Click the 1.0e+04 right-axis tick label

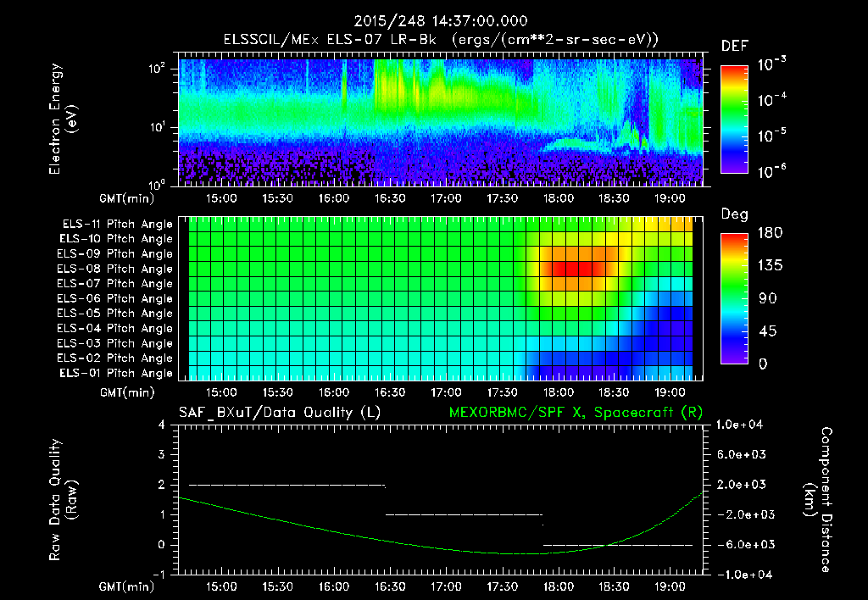coord(739,425)
